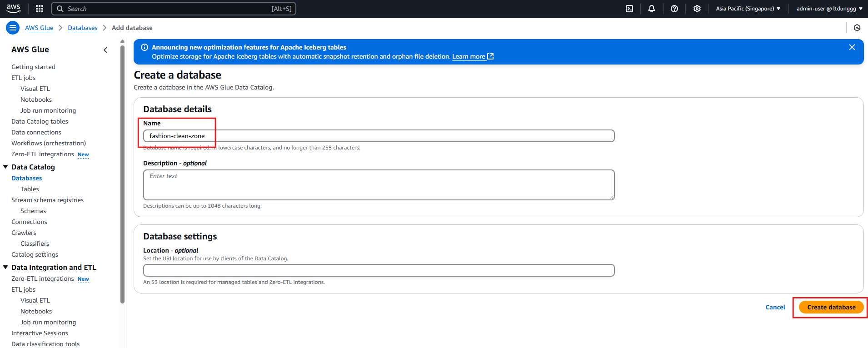Screen dimensions: 868x348
Task: Open Data classification tools
Action: tap(45, 344)
